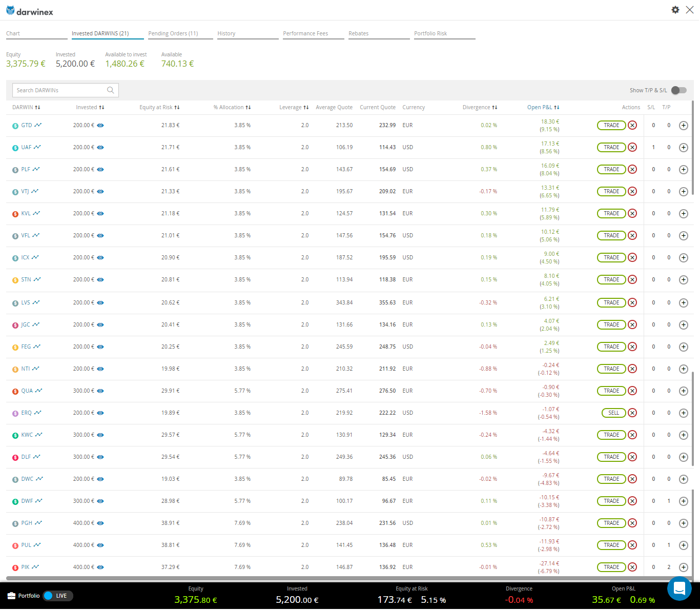Click TRADE button for FEG
Screen dimensions: 700x610
[x=611, y=347]
